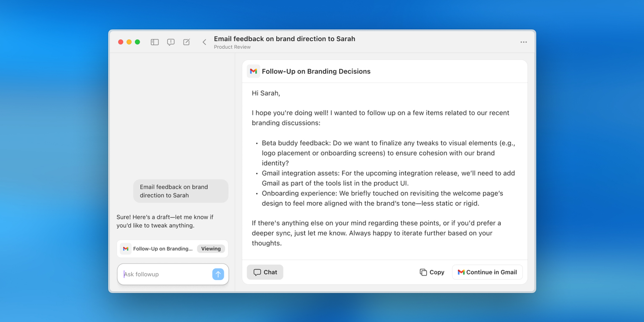644x322 pixels.
Task: Close the window with the red button
Action: 121,42
